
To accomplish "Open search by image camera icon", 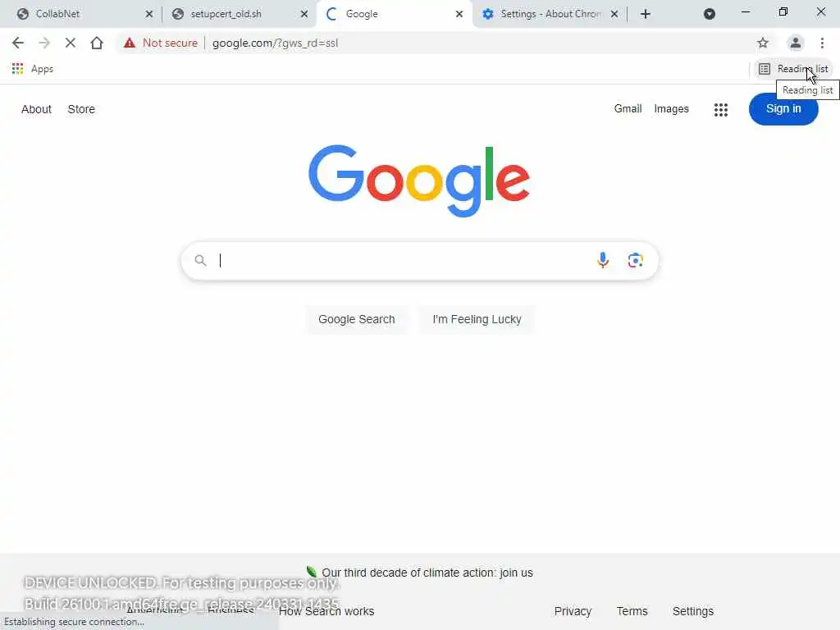I will 636,260.
